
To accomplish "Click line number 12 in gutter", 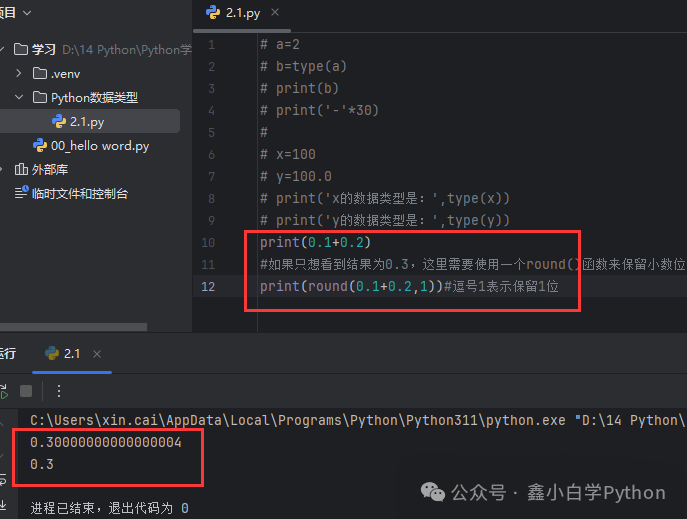I will [x=208, y=286].
